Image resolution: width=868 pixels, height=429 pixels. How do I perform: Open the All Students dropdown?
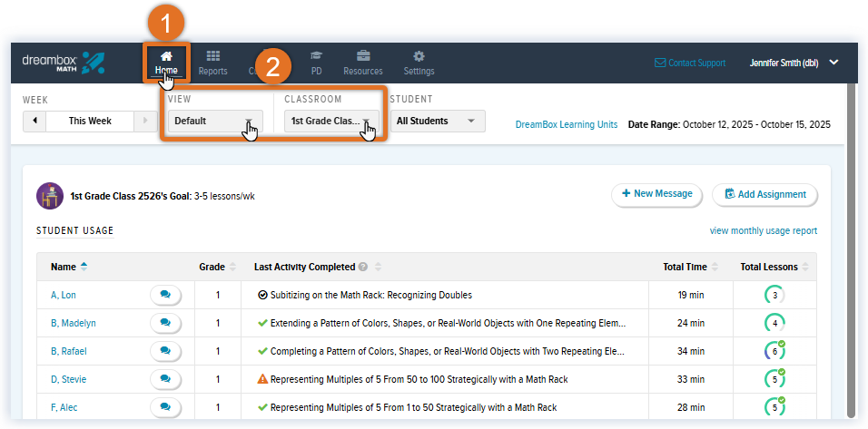click(438, 121)
